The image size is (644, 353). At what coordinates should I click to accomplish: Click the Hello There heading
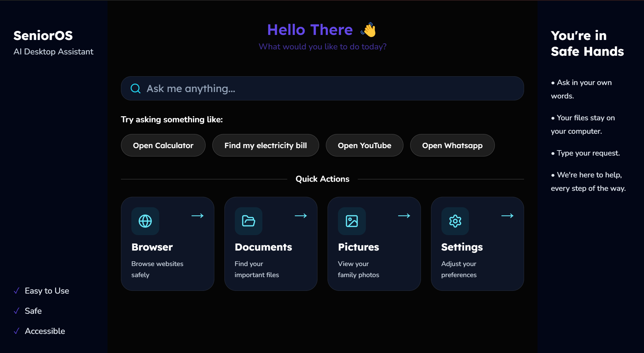(x=310, y=30)
